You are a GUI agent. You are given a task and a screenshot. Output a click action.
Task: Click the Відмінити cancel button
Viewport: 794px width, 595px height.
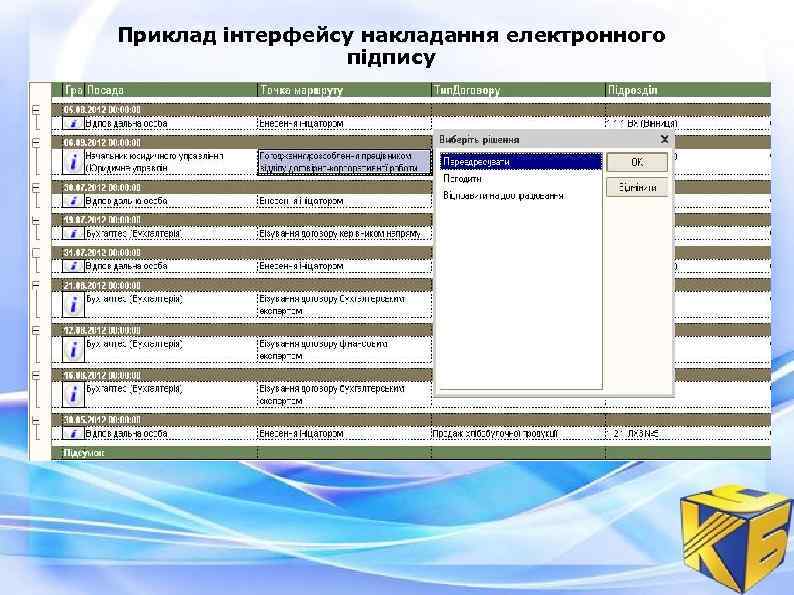tap(637, 187)
